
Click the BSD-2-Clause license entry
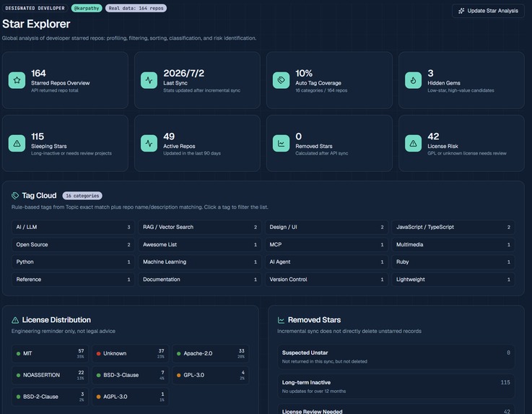click(x=51, y=397)
